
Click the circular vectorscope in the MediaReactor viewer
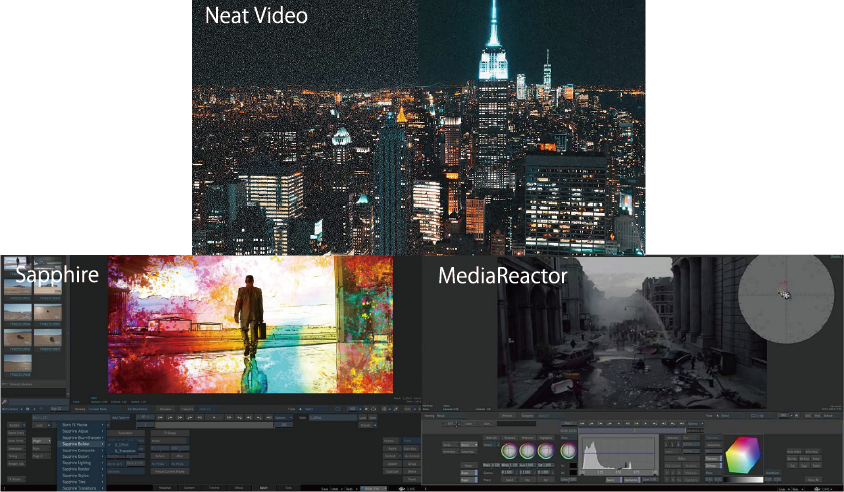tap(785, 295)
